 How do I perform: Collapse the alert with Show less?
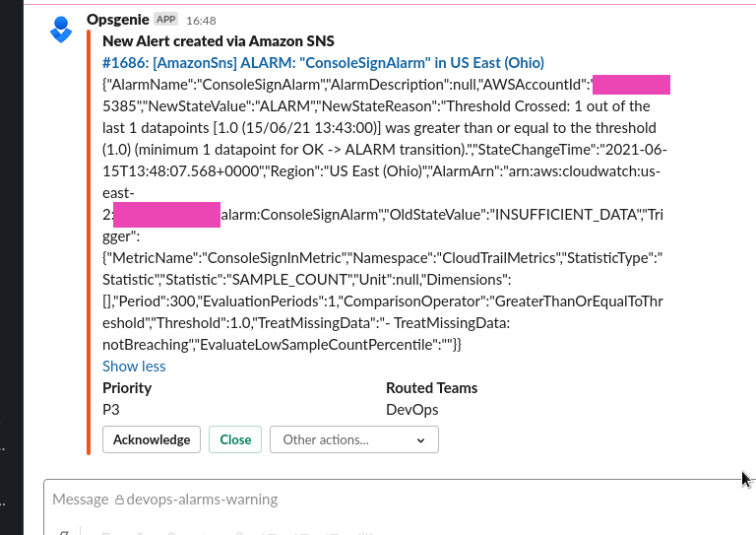(x=134, y=367)
